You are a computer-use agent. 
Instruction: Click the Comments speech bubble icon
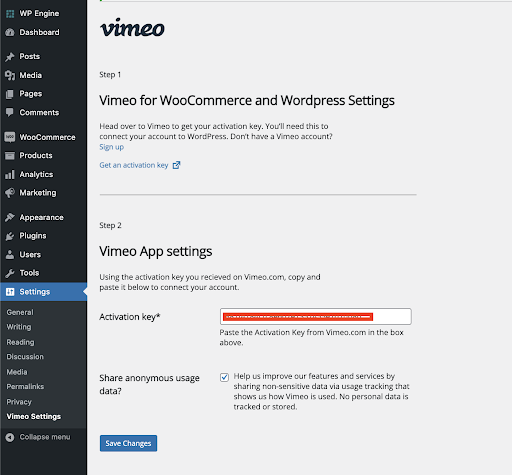click(10, 112)
